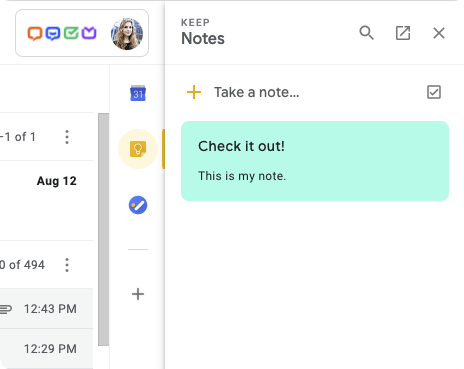Click the Aug 12 date

click(x=57, y=181)
